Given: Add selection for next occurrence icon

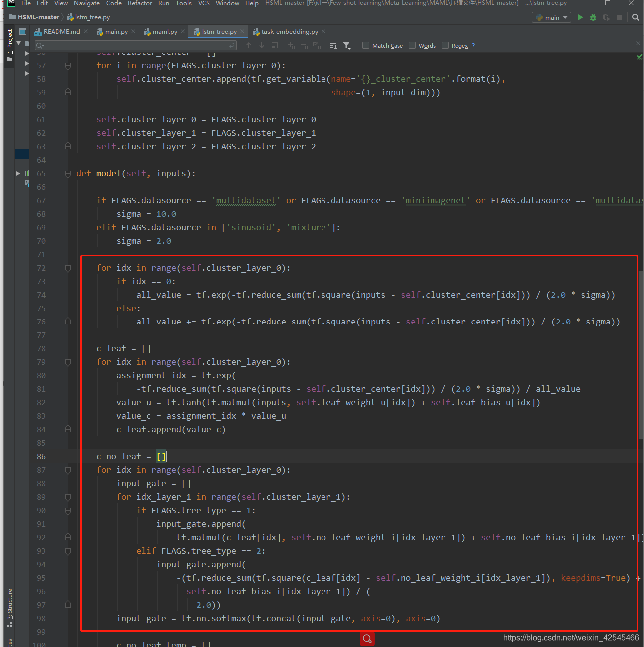Looking at the screenshot, I should [x=292, y=45].
